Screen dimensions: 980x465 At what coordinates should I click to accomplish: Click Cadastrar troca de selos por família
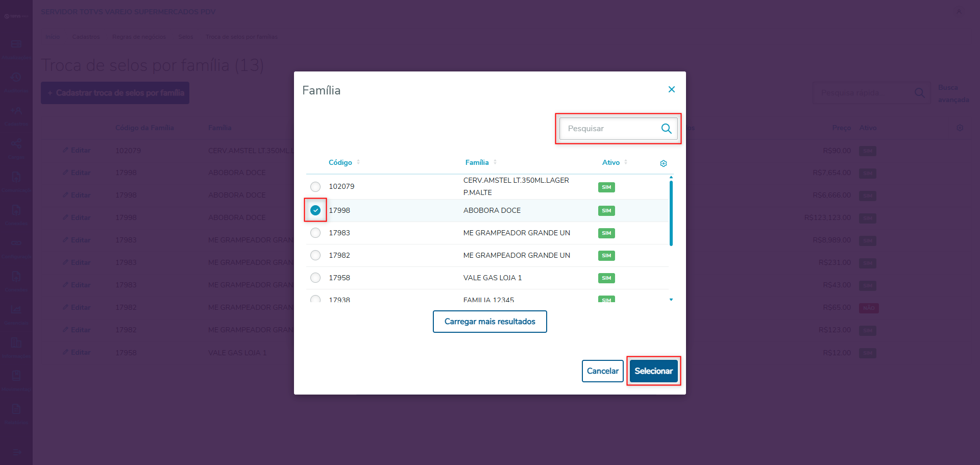click(x=115, y=93)
